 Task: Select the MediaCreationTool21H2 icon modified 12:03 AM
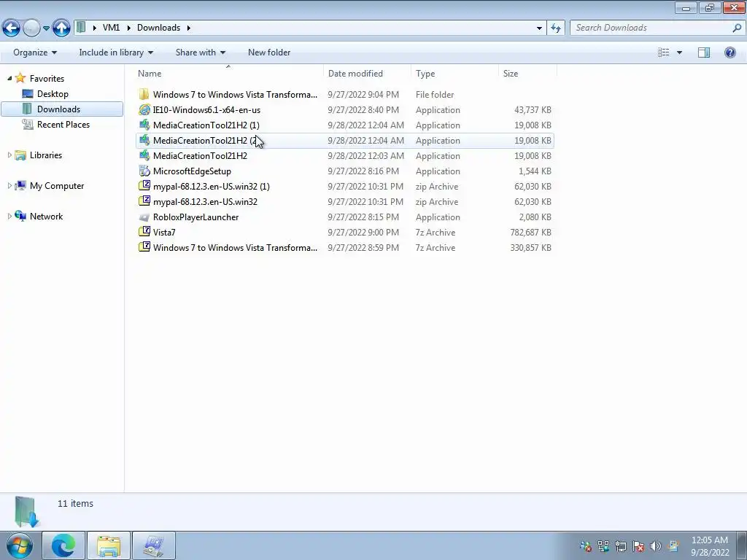(x=144, y=156)
